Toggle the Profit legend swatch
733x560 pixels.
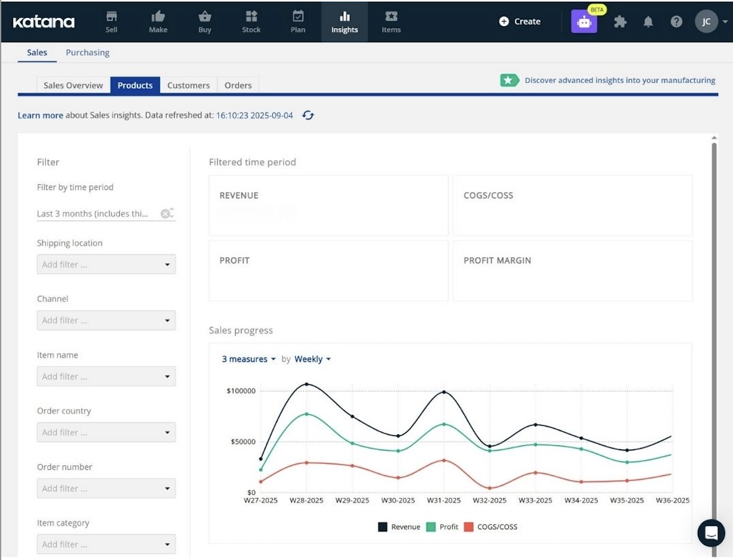tap(431, 527)
